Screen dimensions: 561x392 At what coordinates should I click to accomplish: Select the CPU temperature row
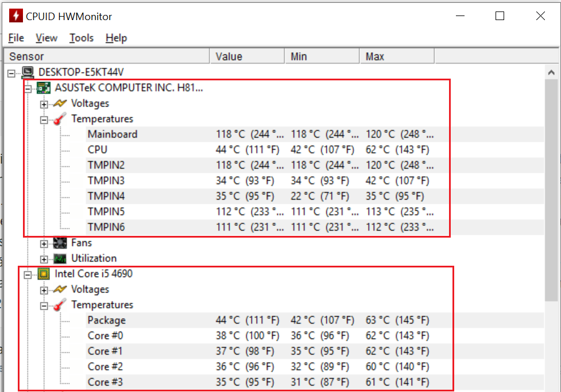[x=315, y=150]
